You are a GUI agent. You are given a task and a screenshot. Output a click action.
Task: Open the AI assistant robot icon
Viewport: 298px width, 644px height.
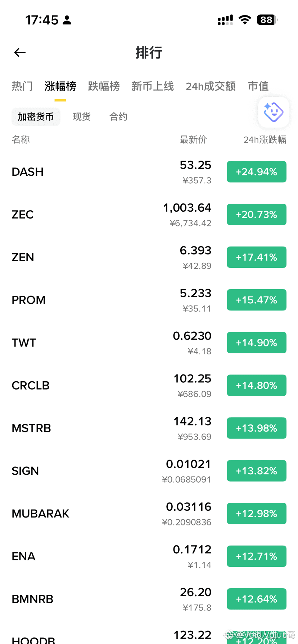pos(274,112)
